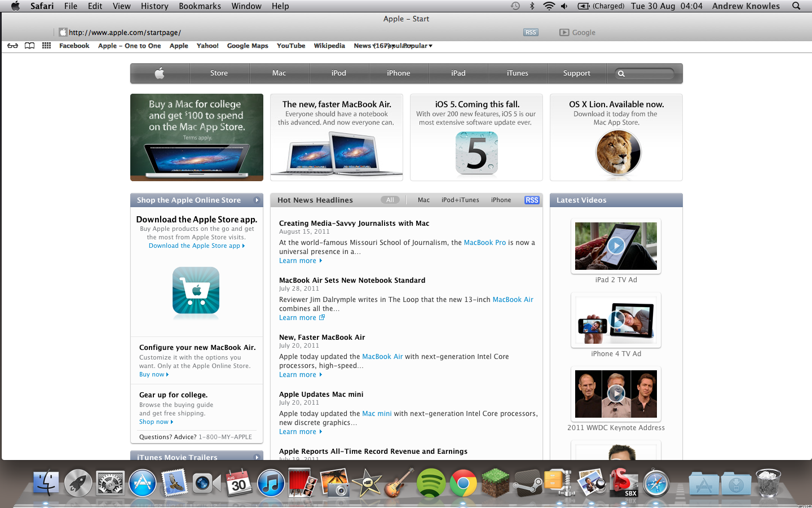Select the All filter in Hot News
The width and height of the screenshot is (812, 508).
(390, 200)
